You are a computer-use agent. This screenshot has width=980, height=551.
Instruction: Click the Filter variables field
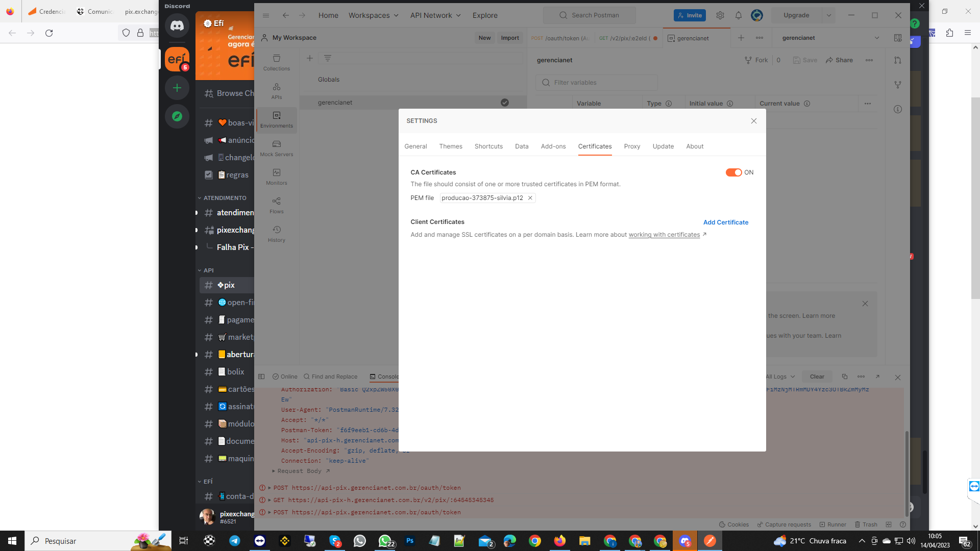(596, 83)
